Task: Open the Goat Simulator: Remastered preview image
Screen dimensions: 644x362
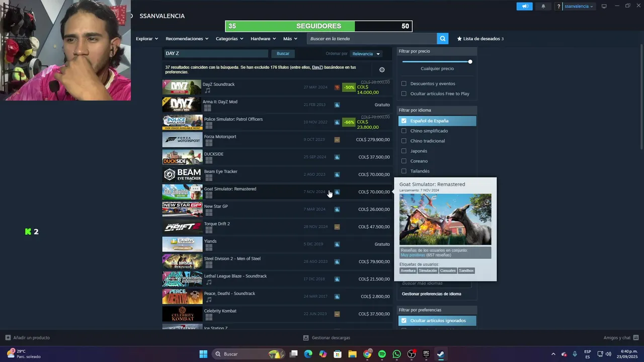Action: click(x=445, y=219)
